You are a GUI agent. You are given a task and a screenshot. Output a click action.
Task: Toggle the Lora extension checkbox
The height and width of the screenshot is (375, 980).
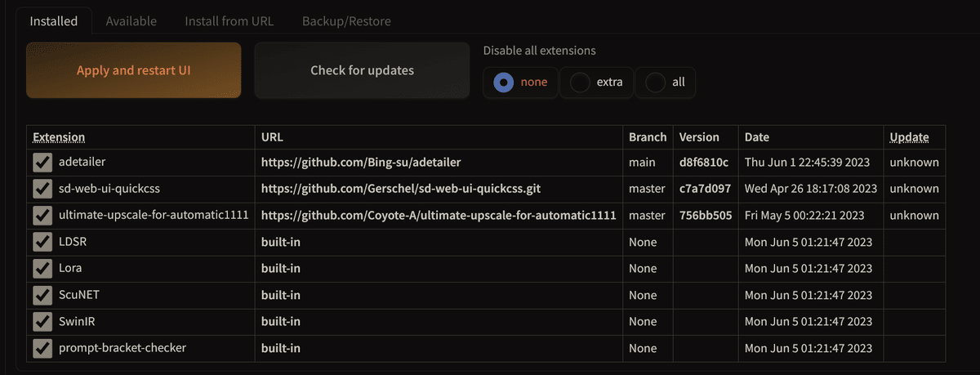point(42,269)
